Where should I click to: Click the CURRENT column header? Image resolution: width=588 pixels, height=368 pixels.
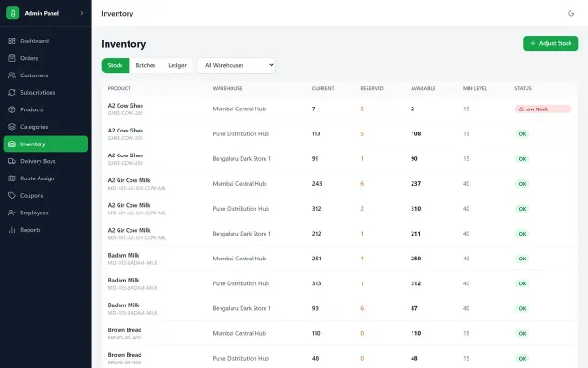pos(322,88)
